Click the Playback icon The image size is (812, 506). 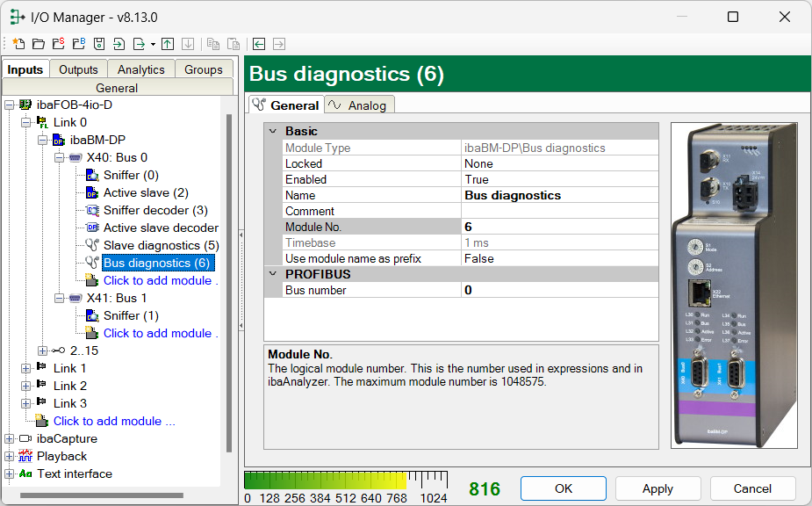point(25,456)
